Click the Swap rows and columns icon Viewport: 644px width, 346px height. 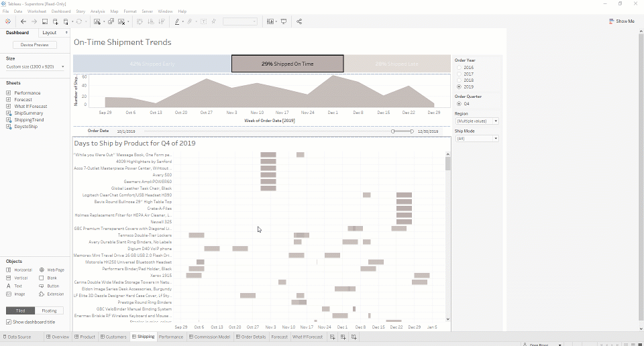pyautogui.click(x=140, y=21)
